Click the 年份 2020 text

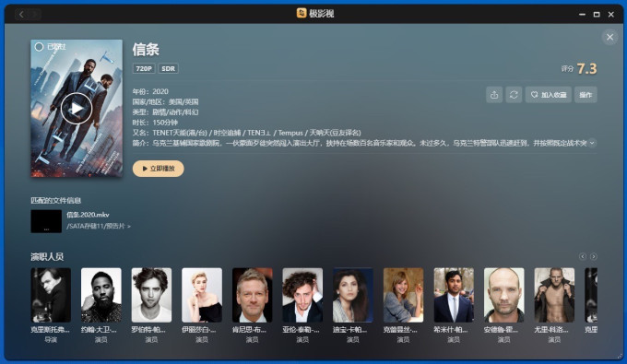tap(150, 91)
